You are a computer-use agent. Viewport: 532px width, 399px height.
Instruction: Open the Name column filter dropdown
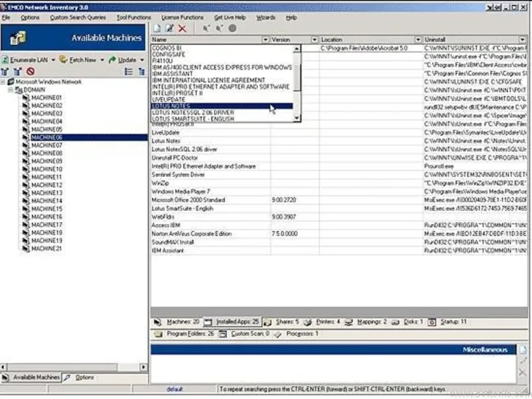pyautogui.click(x=265, y=40)
